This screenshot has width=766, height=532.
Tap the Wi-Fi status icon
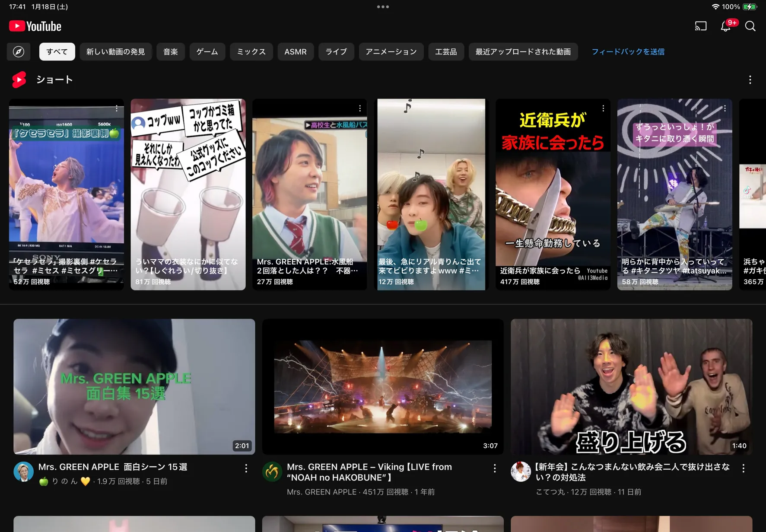(715, 7)
